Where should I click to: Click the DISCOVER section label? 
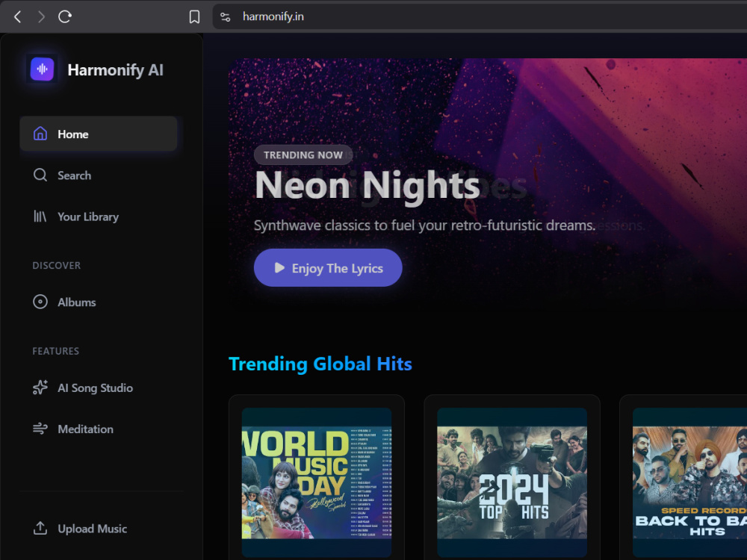point(56,265)
